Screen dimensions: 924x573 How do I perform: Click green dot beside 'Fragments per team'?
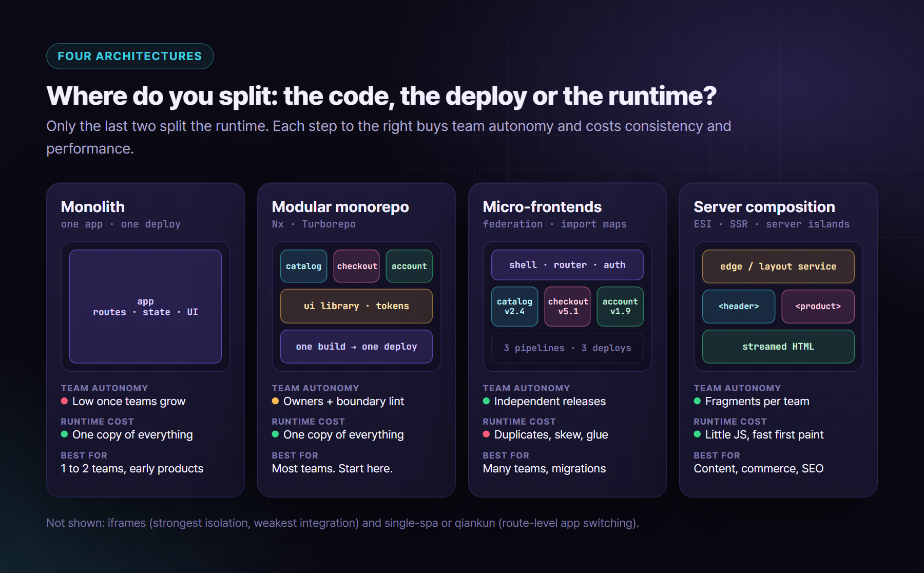[697, 401]
